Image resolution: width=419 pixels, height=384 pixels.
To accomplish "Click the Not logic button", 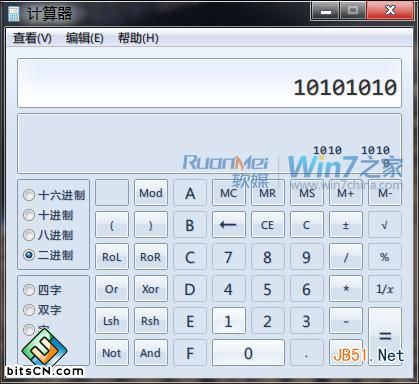I will click(x=112, y=353).
